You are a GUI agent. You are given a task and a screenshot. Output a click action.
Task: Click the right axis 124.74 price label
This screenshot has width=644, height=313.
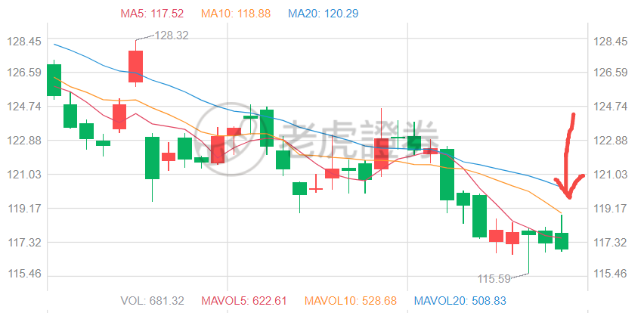pyautogui.click(x=610, y=107)
